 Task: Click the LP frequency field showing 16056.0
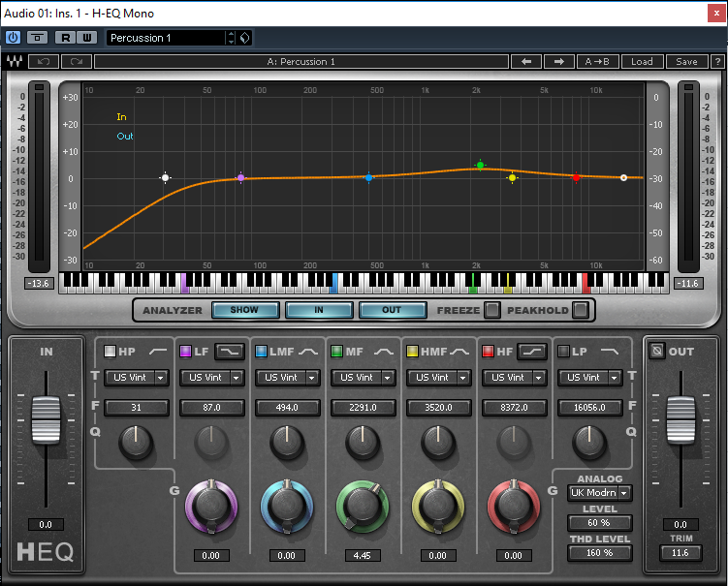tap(590, 408)
